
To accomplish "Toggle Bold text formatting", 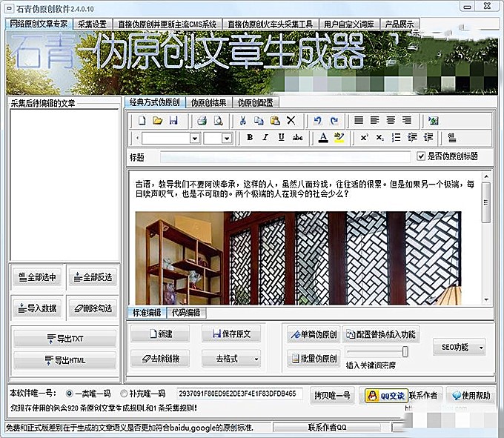I will tap(250, 138).
